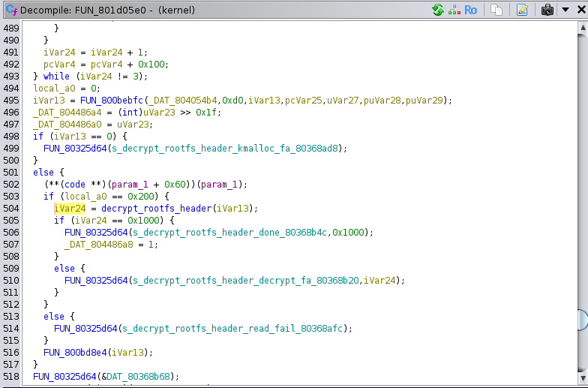Click the highlighted iVar24 variable on line 504

[x=70, y=209]
